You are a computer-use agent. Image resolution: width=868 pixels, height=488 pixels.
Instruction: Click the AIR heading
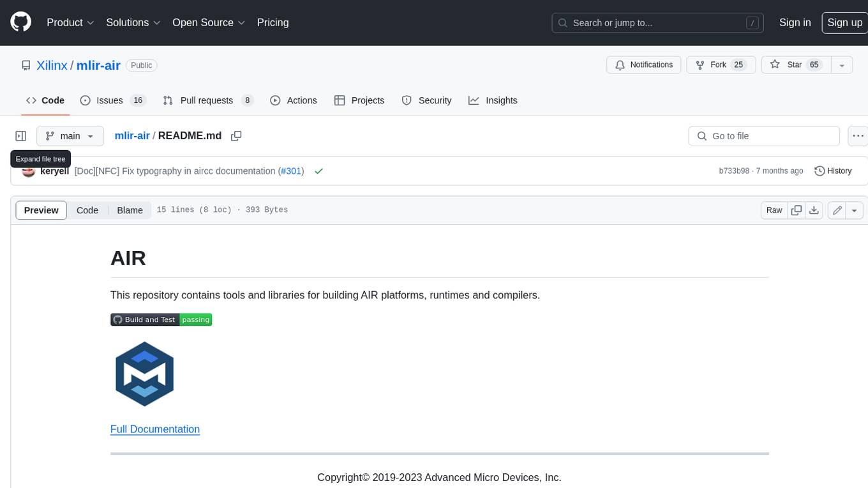(x=128, y=258)
